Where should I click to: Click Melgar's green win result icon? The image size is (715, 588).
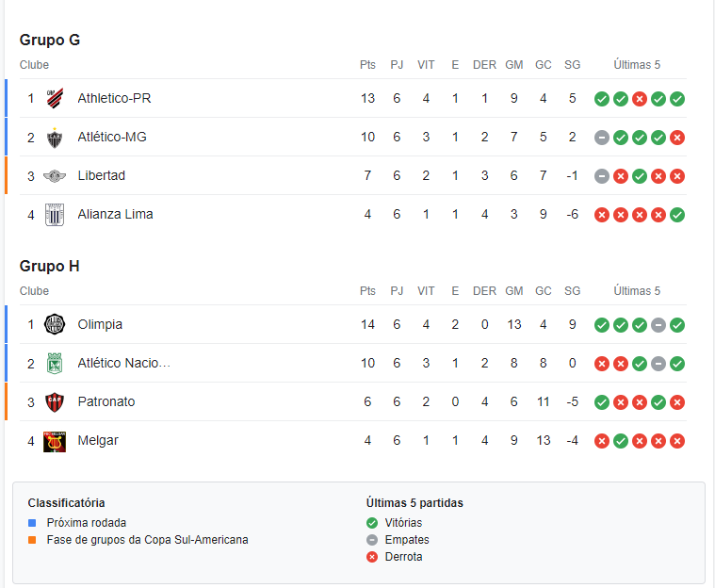(x=621, y=441)
